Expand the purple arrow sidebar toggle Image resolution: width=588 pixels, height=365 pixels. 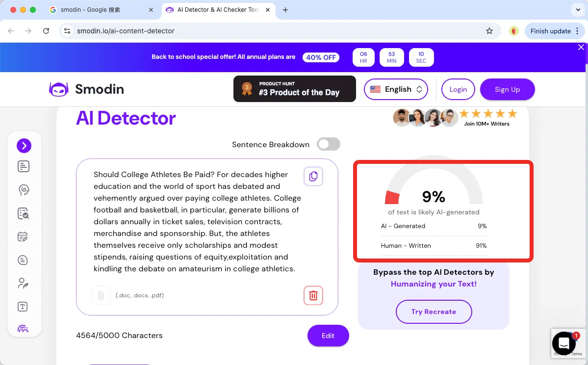point(24,145)
